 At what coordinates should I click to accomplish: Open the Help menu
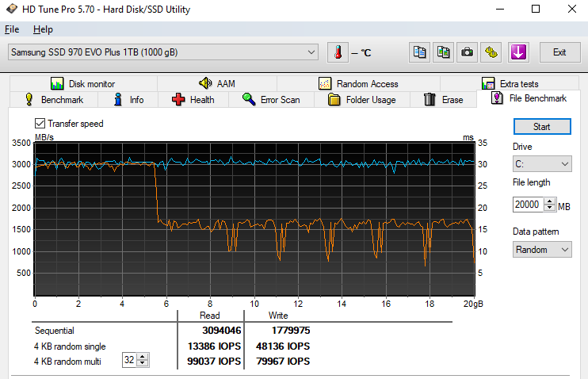click(x=43, y=29)
